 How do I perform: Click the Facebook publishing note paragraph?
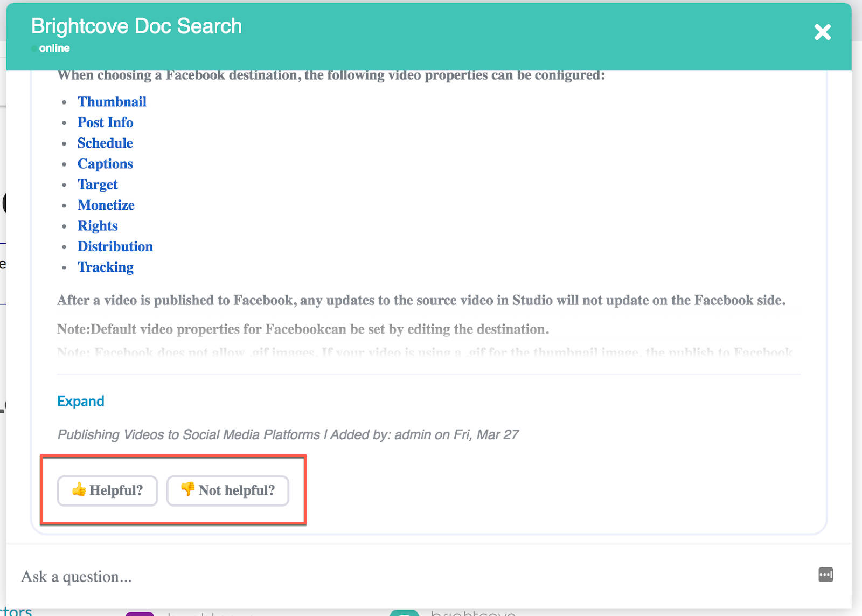click(421, 300)
